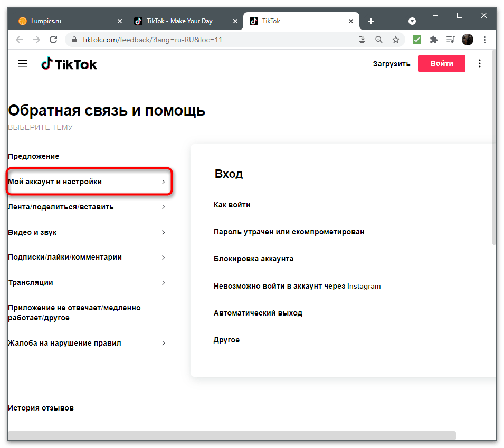Open TikTok more options (three dots)
The height and width of the screenshot is (448, 504).
(x=480, y=63)
